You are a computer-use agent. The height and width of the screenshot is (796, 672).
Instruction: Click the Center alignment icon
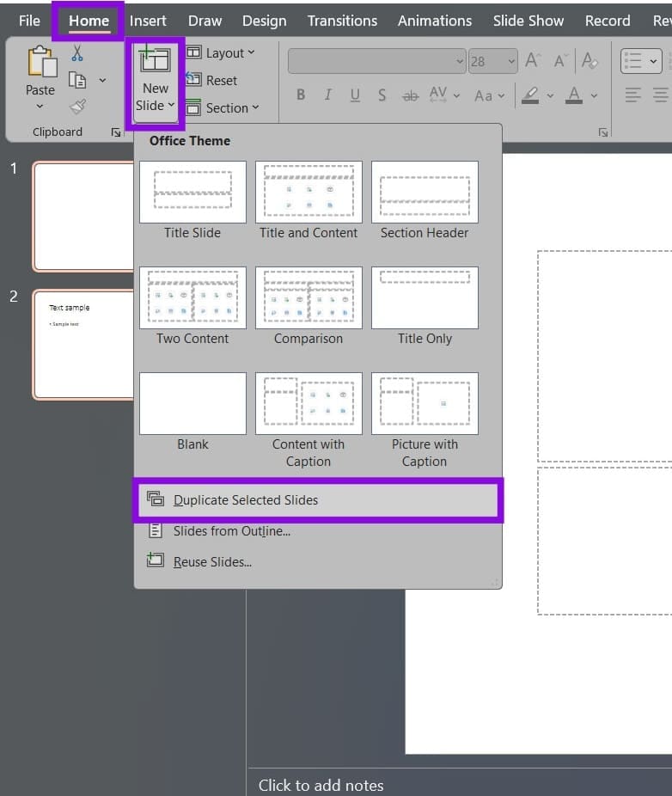tap(661, 95)
